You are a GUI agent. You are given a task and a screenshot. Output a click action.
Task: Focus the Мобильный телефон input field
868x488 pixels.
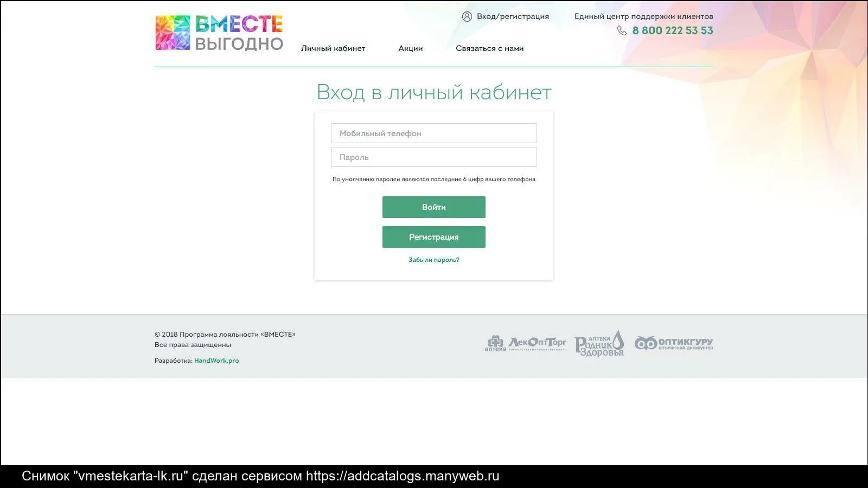tap(434, 133)
